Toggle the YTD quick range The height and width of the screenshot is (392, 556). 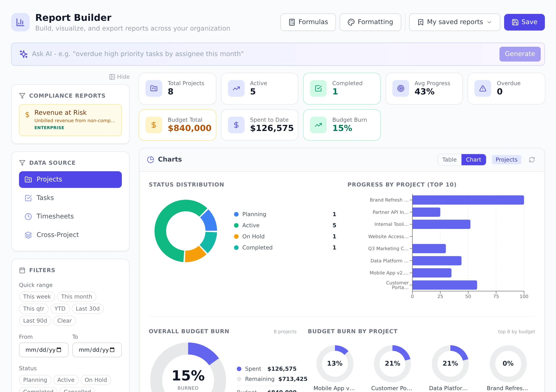click(60, 309)
